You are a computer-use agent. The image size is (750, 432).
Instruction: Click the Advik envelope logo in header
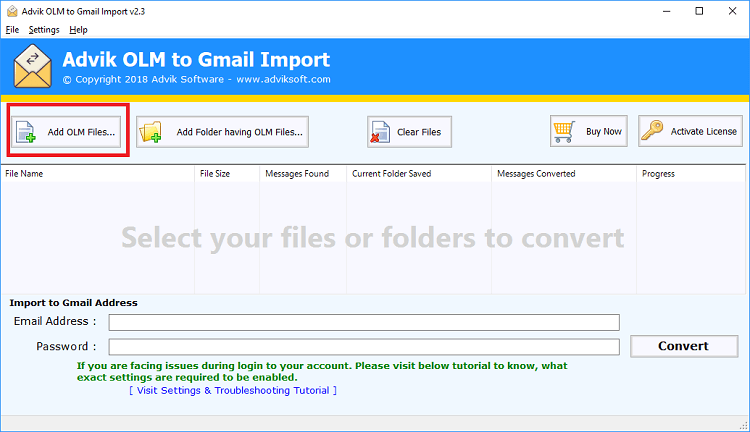[x=33, y=66]
